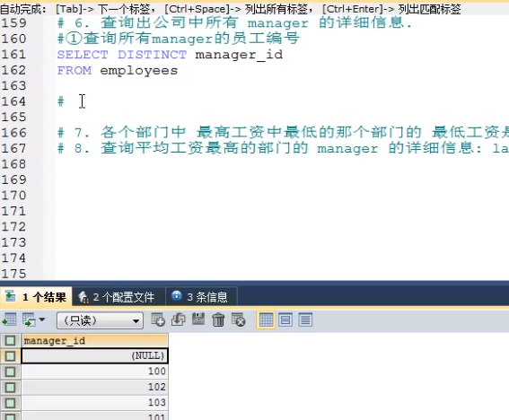Image resolution: width=509 pixels, height=420 pixels.
Task: Open the 3 条信息 tab
Action: click(201, 297)
